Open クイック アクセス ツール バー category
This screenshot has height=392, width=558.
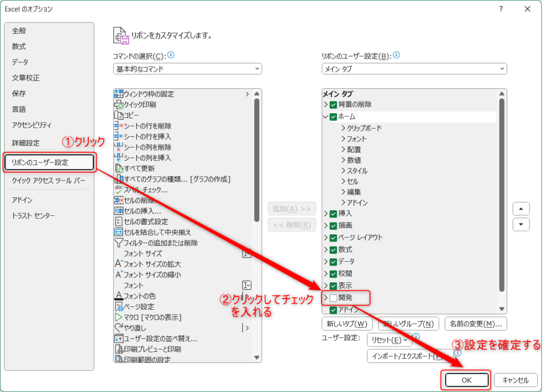click(48, 180)
